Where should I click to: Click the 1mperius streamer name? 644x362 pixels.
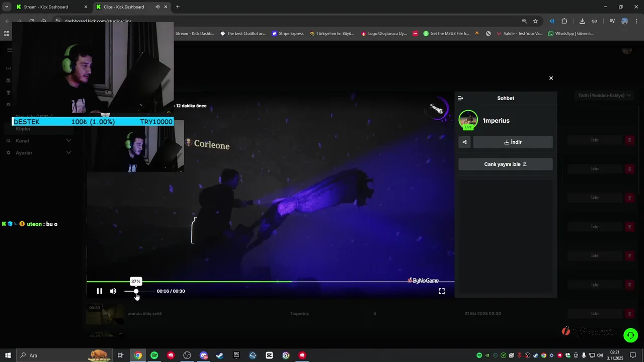pyautogui.click(x=496, y=121)
